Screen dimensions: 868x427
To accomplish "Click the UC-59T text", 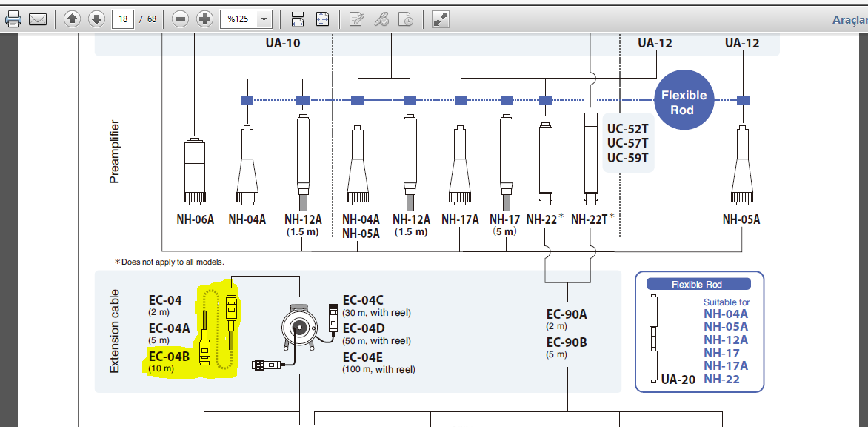I will [628, 157].
